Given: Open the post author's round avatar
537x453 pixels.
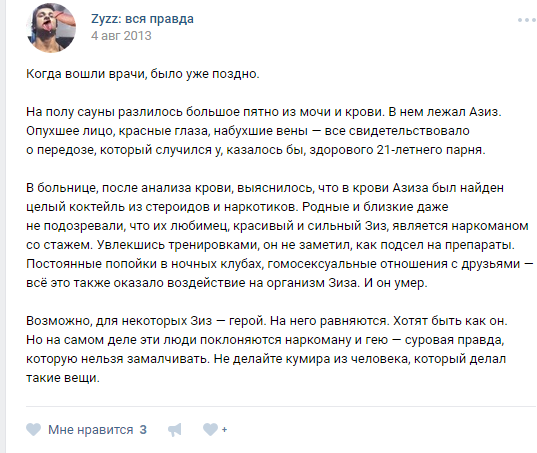Looking at the screenshot, I should (51, 28).
